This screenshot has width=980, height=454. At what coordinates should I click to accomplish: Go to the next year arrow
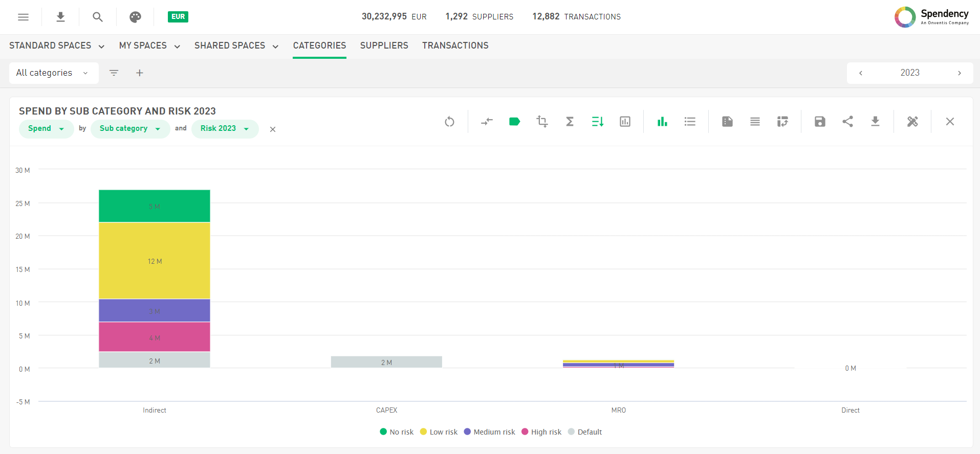pos(959,73)
